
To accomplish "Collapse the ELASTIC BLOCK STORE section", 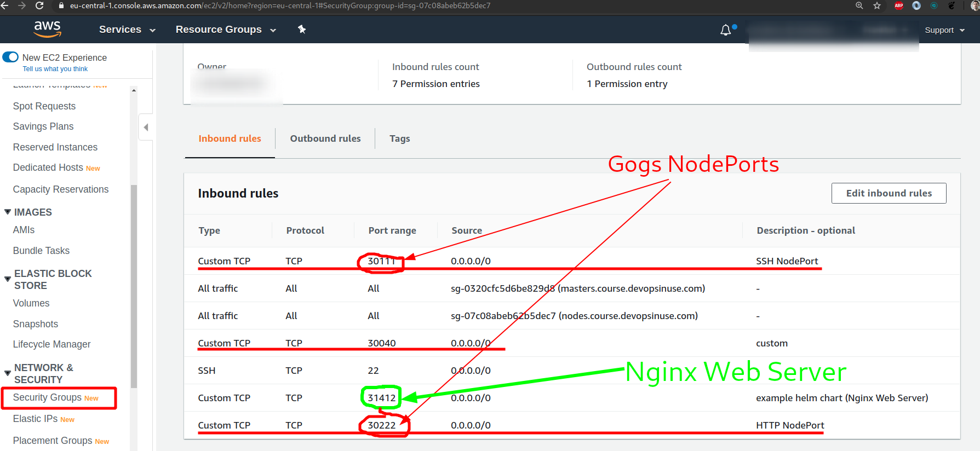I will 8,279.
